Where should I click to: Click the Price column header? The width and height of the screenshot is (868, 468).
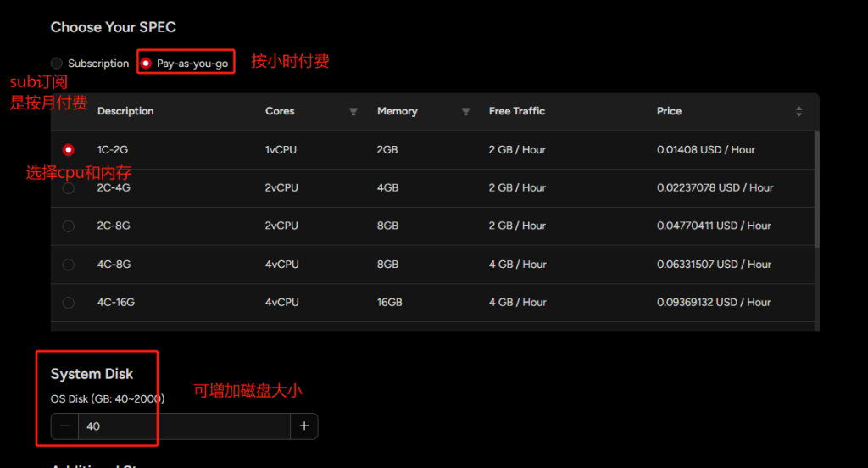point(669,111)
